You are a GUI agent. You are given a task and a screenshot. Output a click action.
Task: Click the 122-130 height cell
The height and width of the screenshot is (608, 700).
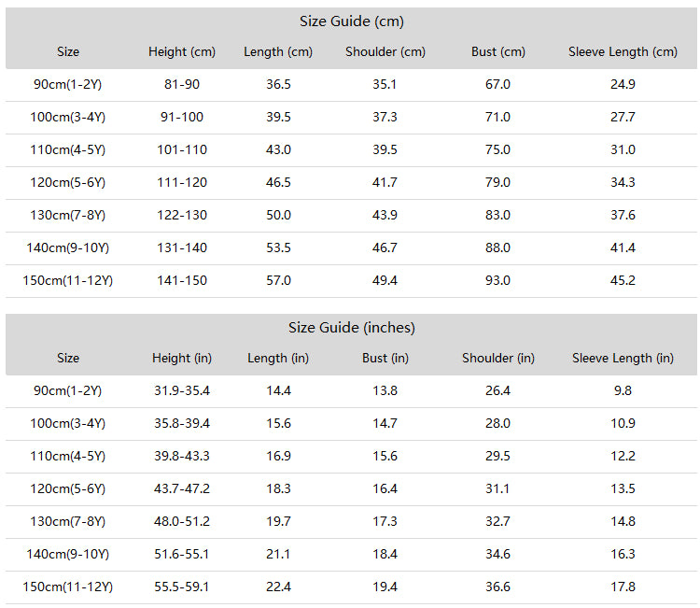182,216
